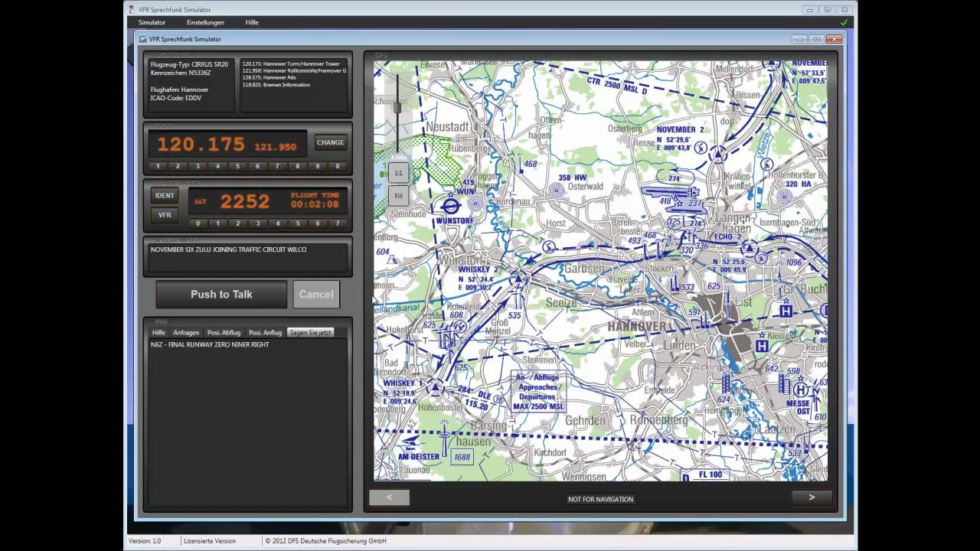
Task: Click transponder digit button 0
Action: pos(198,223)
